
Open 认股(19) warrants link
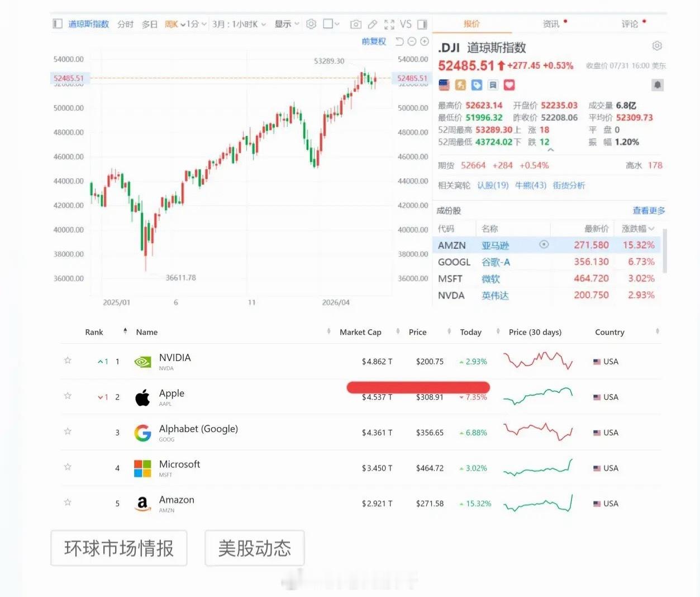click(493, 185)
